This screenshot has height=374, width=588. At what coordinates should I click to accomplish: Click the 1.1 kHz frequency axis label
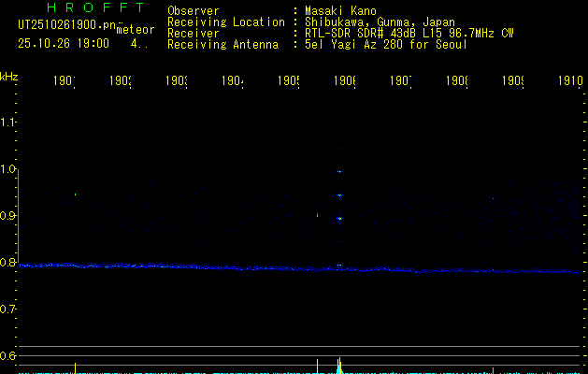click(9, 122)
